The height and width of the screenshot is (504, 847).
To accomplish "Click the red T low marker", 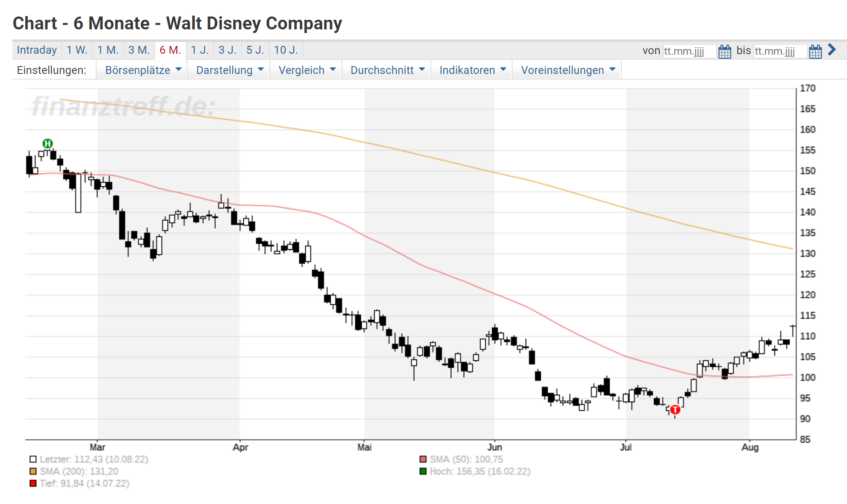I will tap(675, 410).
